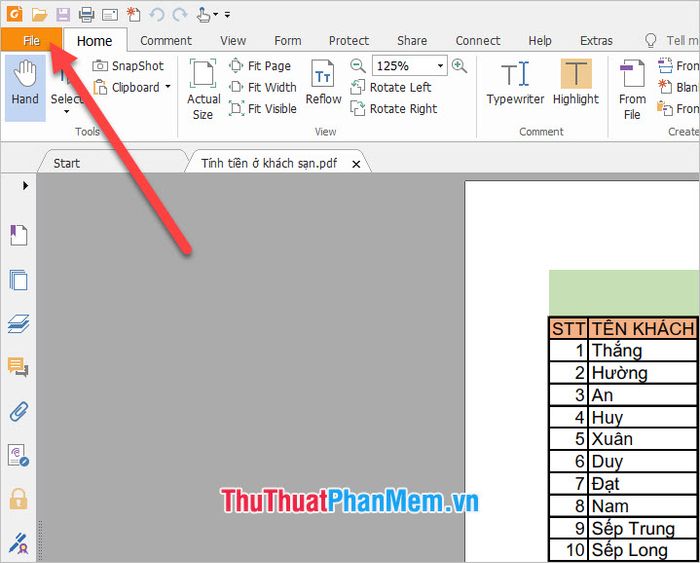The height and width of the screenshot is (563, 700).
Task: Click Rotate Left
Action: coord(391,87)
